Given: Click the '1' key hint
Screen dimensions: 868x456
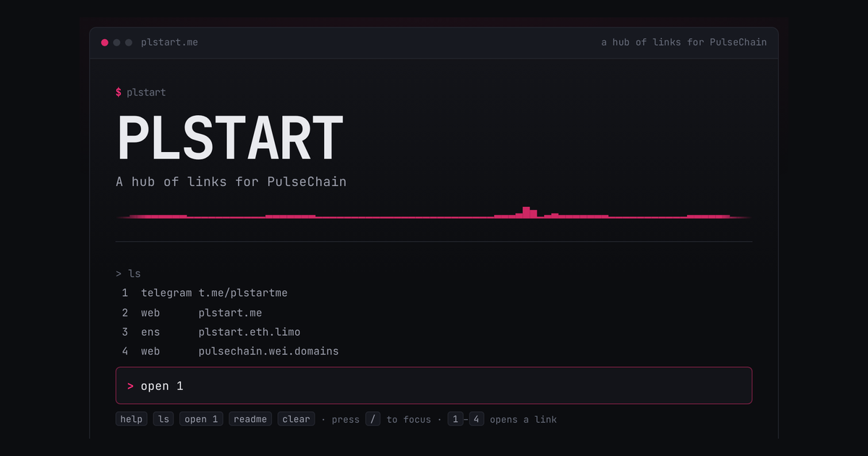Looking at the screenshot, I should click(x=455, y=419).
